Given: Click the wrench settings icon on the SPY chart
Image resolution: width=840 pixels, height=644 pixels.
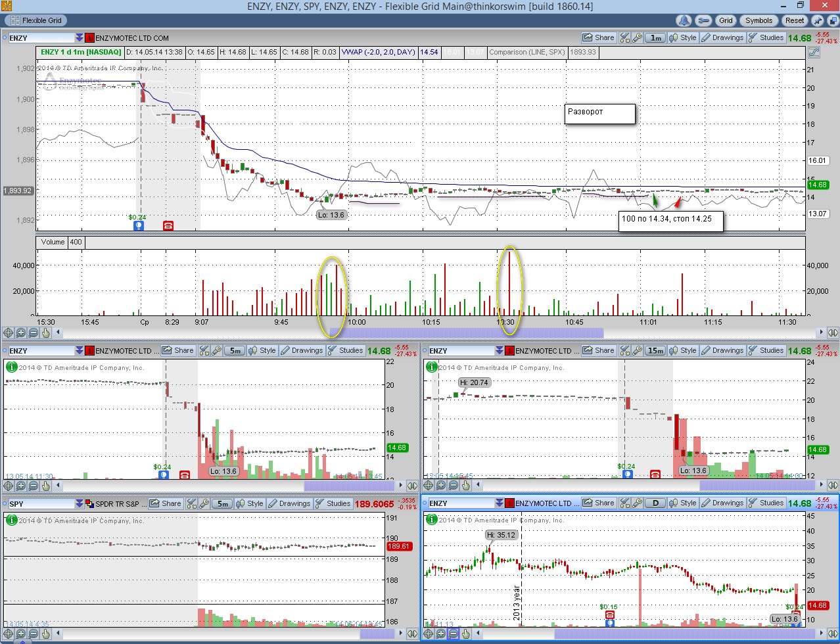Looking at the screenshot, I should tap(204, 503).
